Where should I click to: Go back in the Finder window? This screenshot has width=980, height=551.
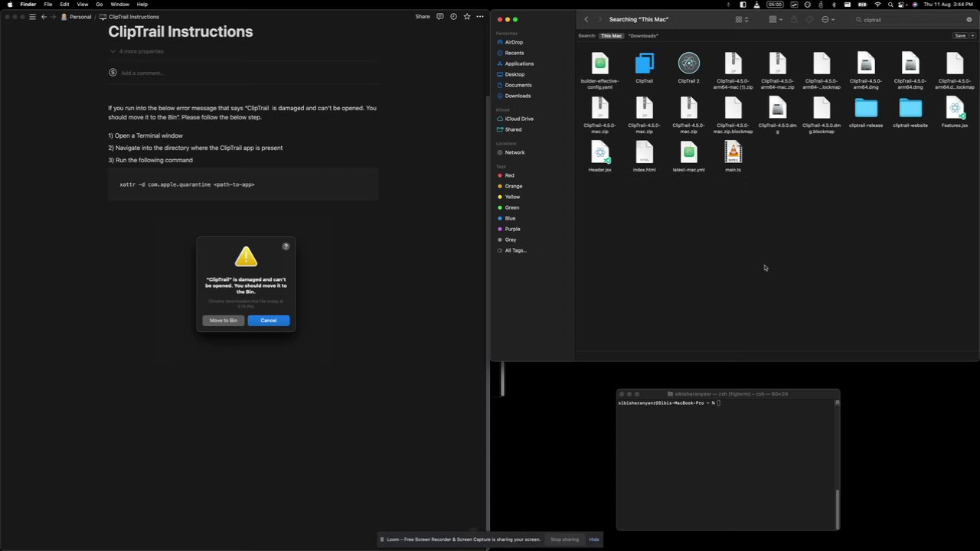(x=586, y=19)
